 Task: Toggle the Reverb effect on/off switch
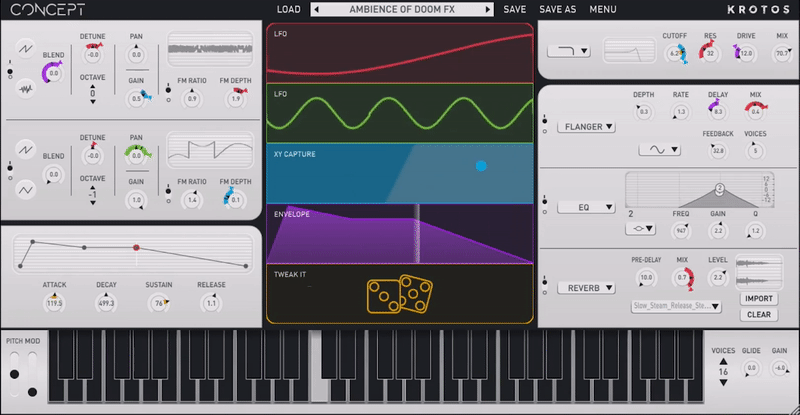(x=544, y=286)
